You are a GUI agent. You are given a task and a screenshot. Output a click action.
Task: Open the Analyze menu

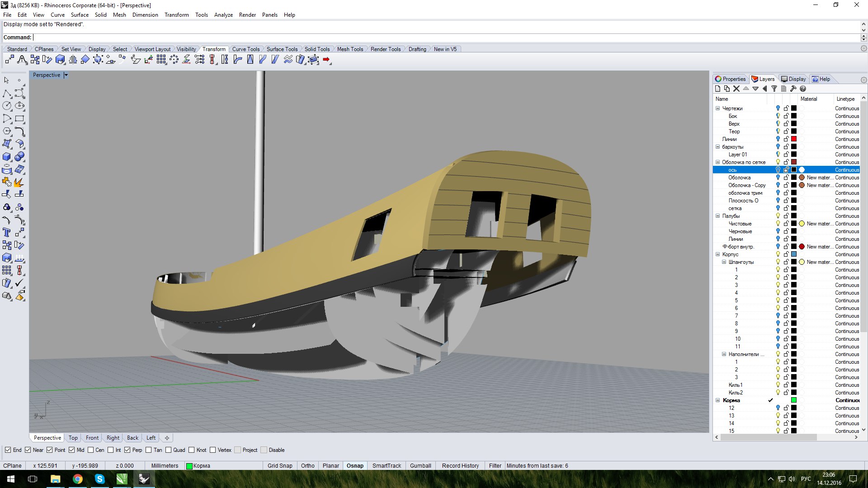click(x=223, y=15)
